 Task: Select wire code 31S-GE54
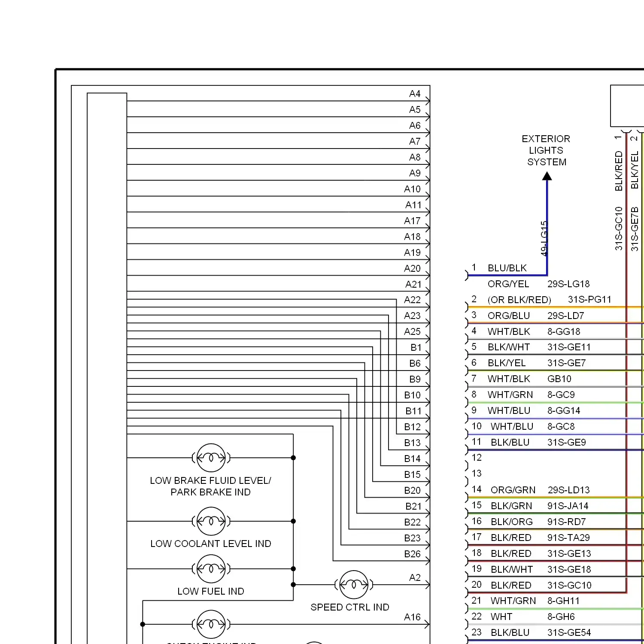click(569, 632)
